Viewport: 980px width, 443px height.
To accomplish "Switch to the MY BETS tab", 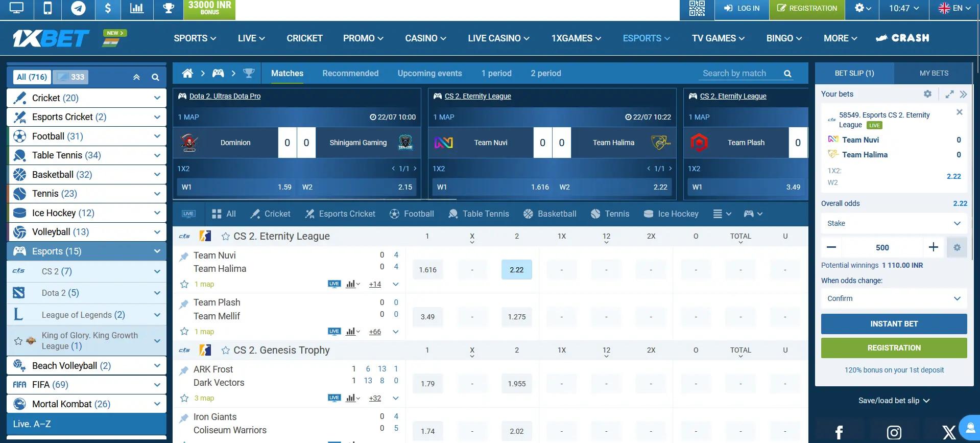I will coord(934,73).
